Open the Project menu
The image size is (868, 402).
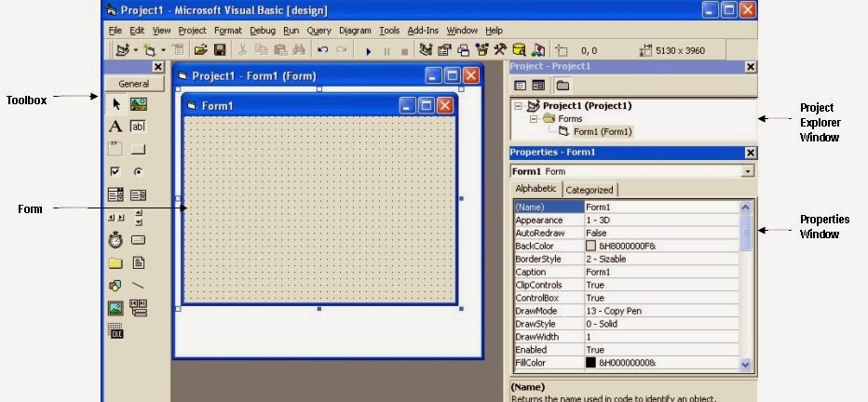click(x=192, y=31)
